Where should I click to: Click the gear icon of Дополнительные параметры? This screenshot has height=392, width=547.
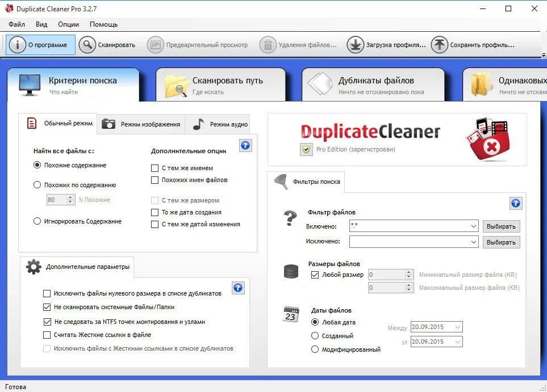pos(34,267)
